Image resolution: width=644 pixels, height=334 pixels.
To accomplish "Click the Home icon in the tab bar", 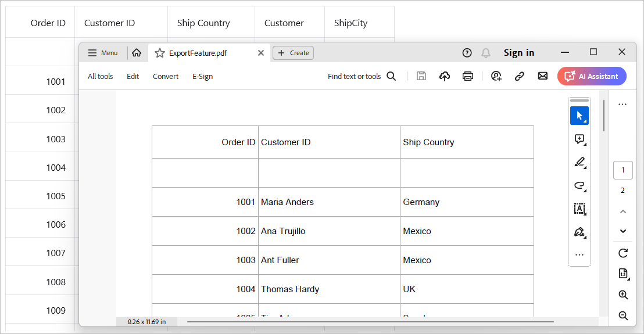I will tap(137, 53).
